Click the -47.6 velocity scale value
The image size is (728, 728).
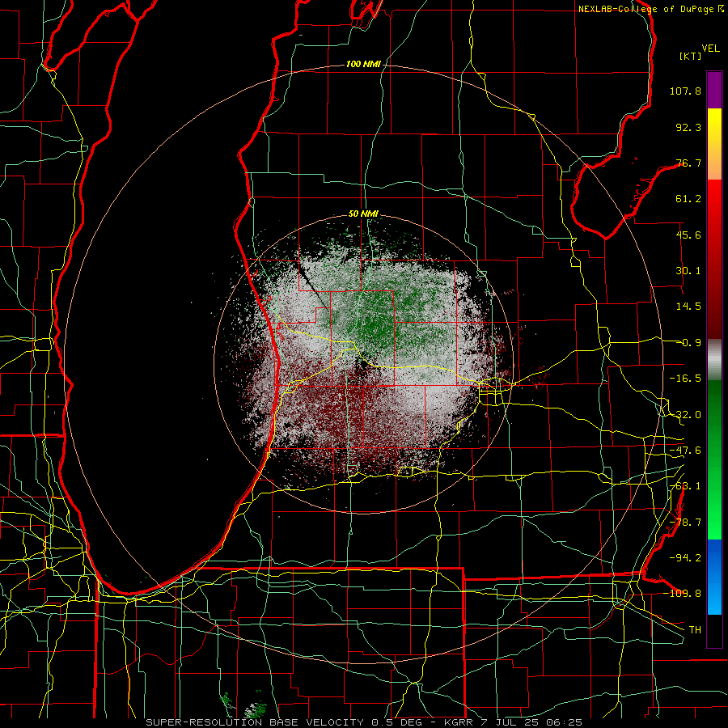pyautogui.click(x=685, y=451)
